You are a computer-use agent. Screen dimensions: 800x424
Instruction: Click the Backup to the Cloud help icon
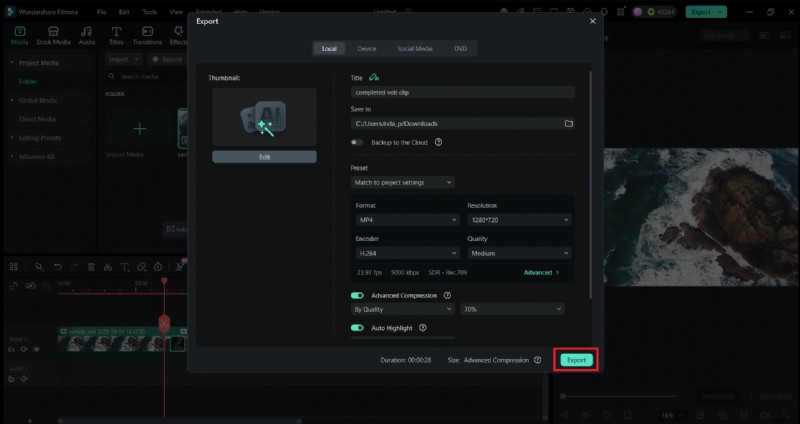tap(438, 143)
